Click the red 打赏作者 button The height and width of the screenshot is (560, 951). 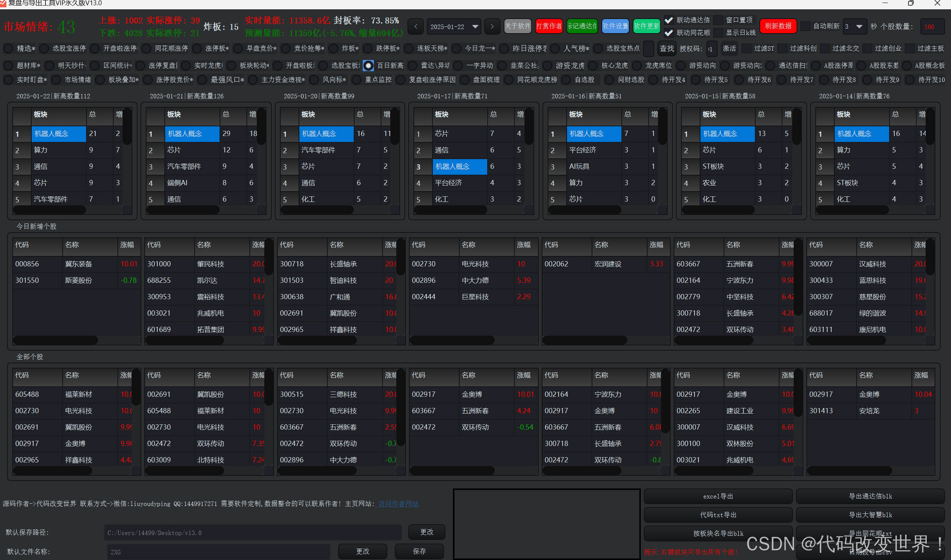point(548,26)
